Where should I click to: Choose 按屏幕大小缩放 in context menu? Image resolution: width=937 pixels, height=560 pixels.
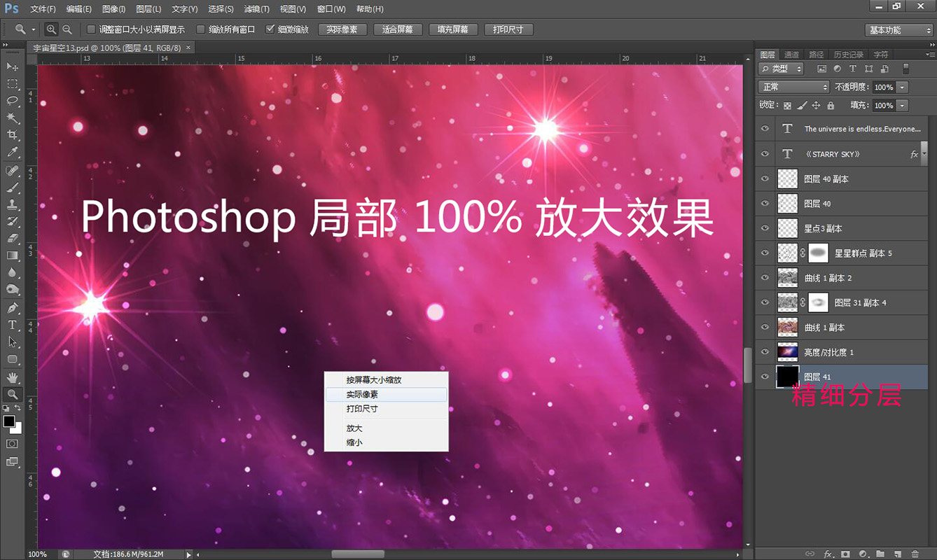coord(386,380)
